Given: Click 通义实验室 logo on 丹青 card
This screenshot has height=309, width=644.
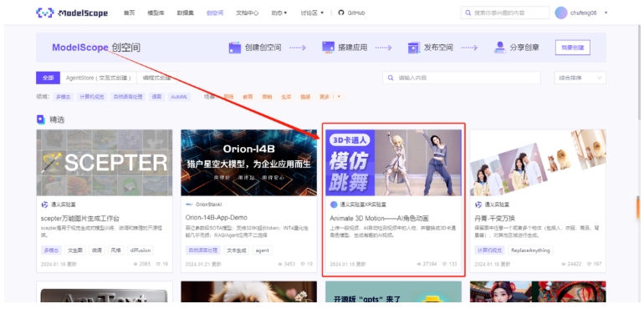Looking at the screenshot, I should [478, 205].
